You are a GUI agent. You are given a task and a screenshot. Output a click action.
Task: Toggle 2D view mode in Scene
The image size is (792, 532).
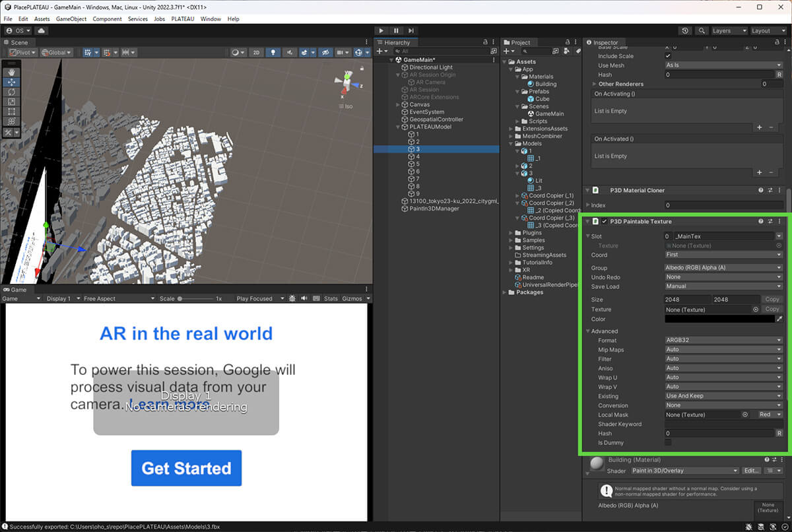point(256,52)
